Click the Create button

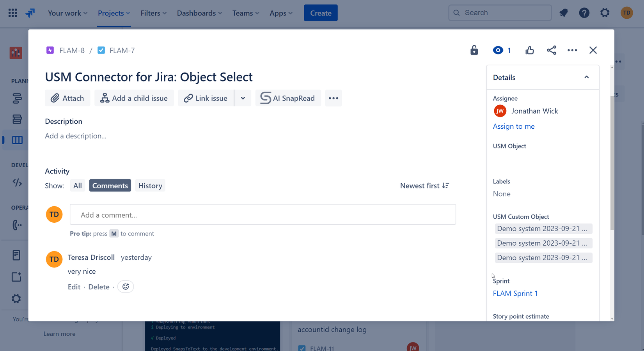tap(321, 13)
